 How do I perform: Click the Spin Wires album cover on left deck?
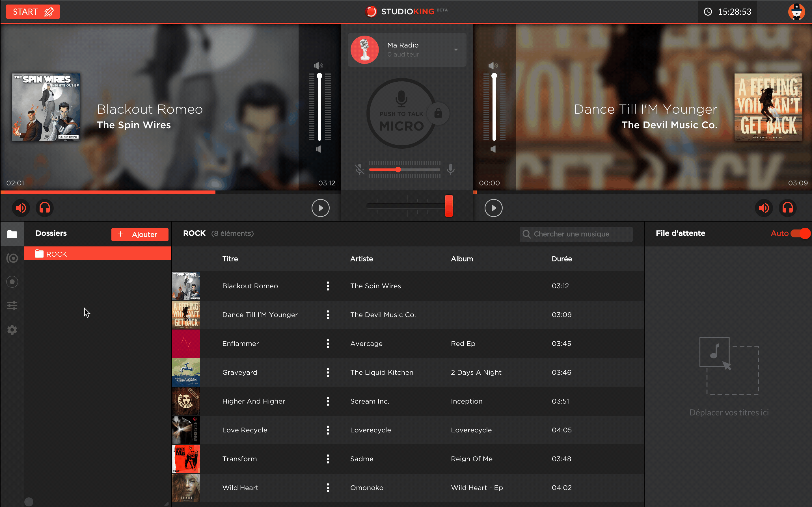(x=46, y=107)
